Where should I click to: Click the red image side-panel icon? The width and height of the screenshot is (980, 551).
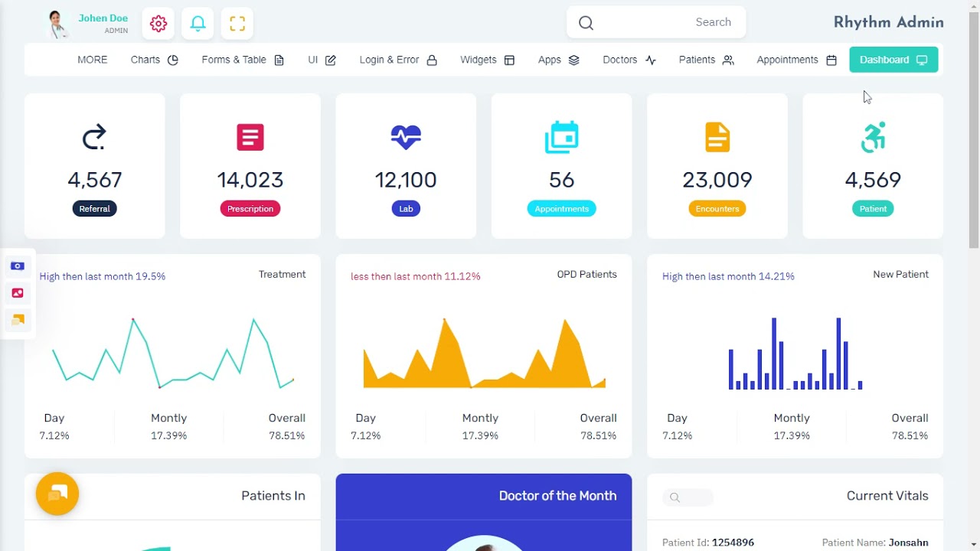click(x=18, y=293)
